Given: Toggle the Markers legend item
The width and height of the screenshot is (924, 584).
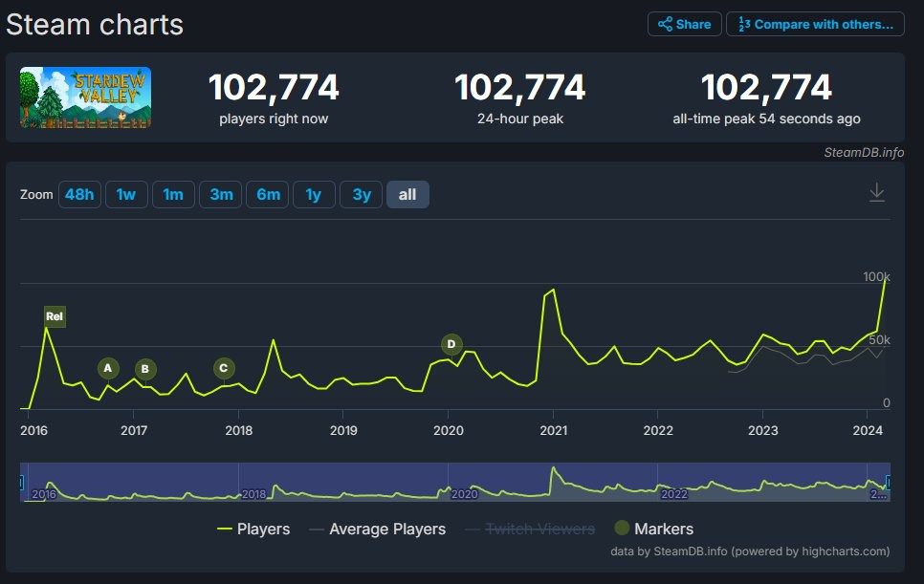Looking at the screenshot, I should click(653, 529).
